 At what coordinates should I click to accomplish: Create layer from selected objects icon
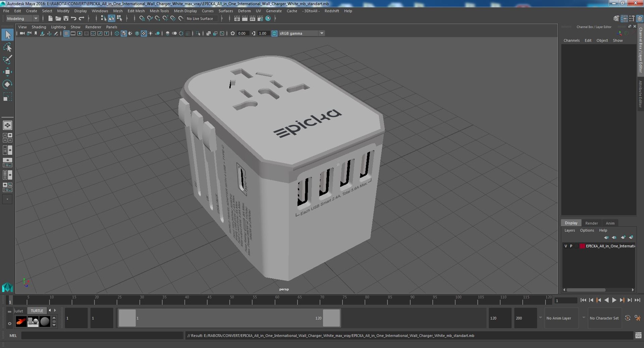pyautogui.click(x=631, y=237)
